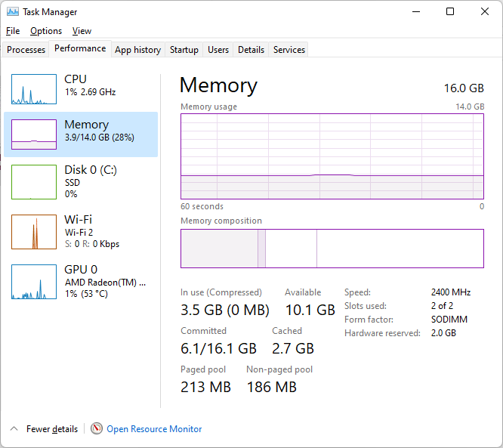Click the Available 10.1 GB value
Viewport: 503px width, 448px height.
tap(310, 310)
